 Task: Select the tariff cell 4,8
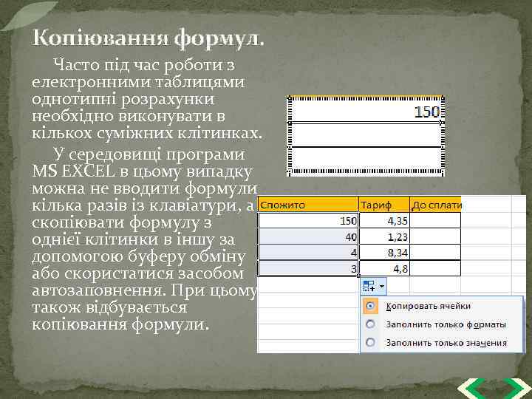(x=384, y=268)
